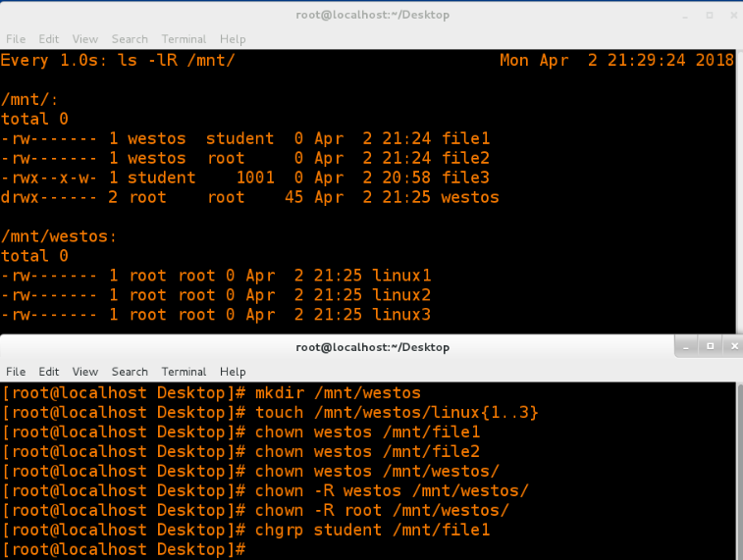Open Help menu in upper terminal window
Image resolution: width=743 pixels, height=560 pixels.
pos(233,39)
